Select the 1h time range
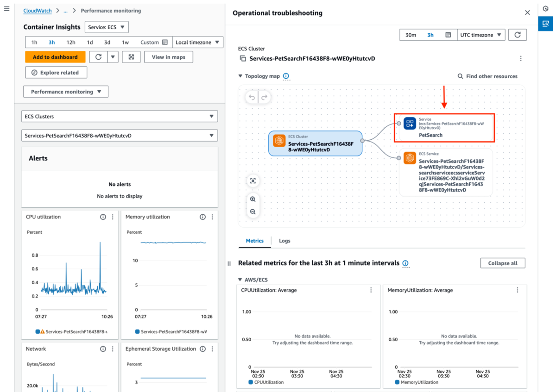Viewport: 556px width, 392px height. (x=34, y=42)
